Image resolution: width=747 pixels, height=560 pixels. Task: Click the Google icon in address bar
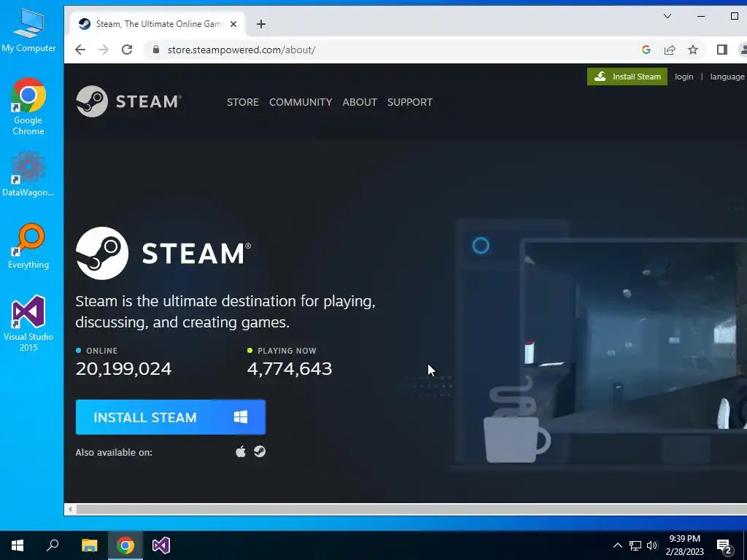pos(646,50)
